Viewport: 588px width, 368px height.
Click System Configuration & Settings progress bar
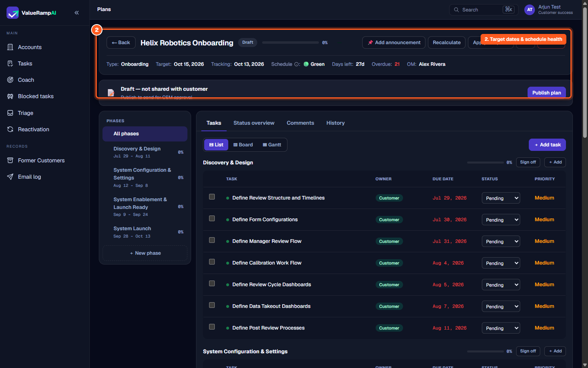(486, 351)
